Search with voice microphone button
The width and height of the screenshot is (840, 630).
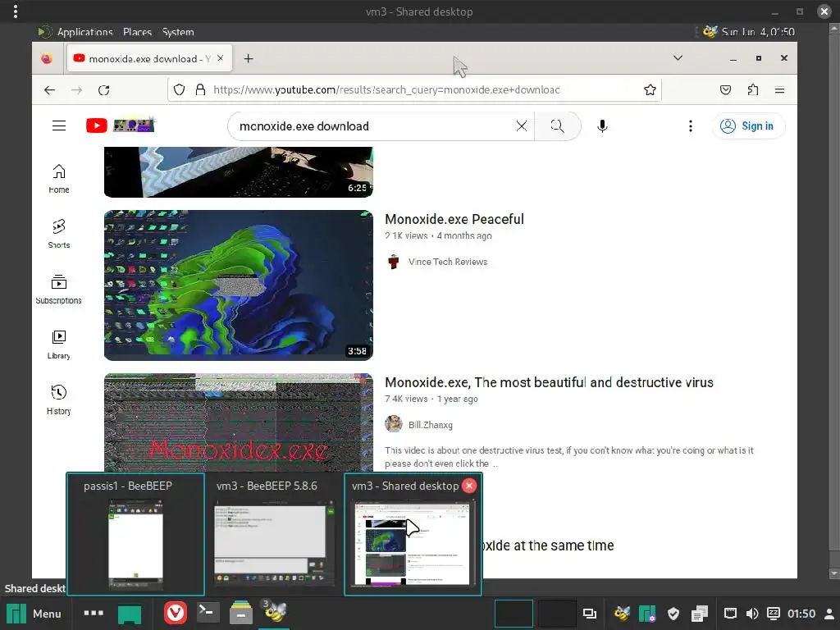[x=602, y=126]
